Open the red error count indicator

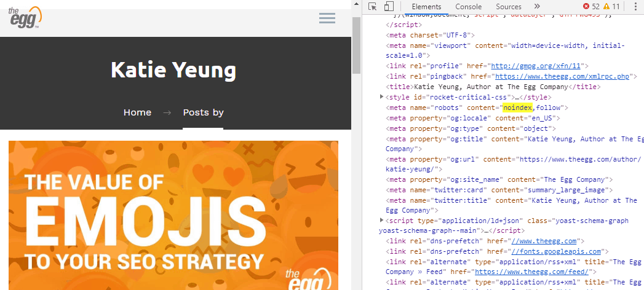point(591,7)
